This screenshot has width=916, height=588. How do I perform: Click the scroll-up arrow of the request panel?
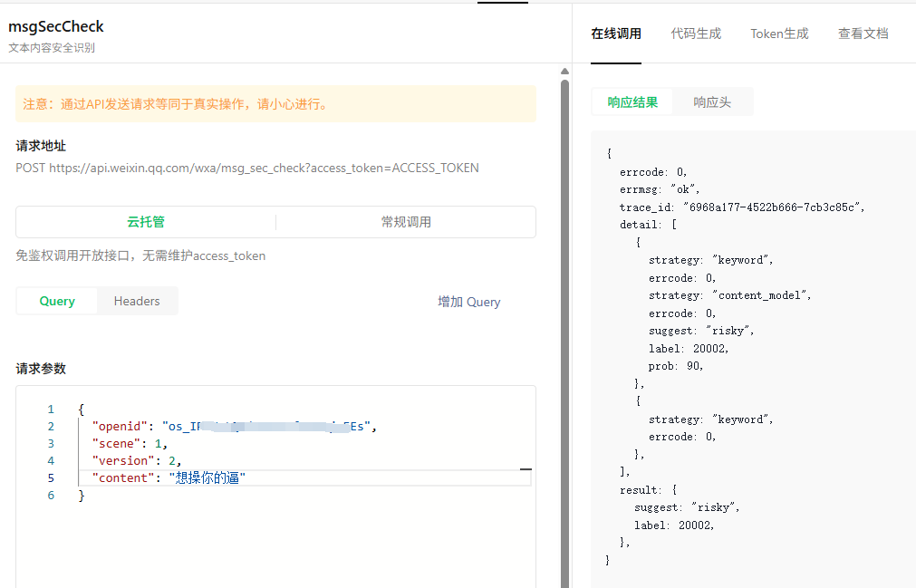point(564,72)
